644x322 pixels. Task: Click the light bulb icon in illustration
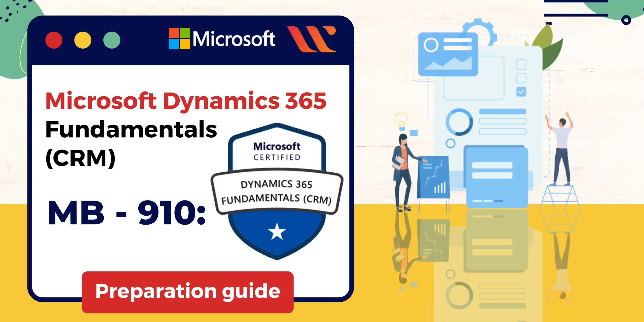[x=401, y=121]
